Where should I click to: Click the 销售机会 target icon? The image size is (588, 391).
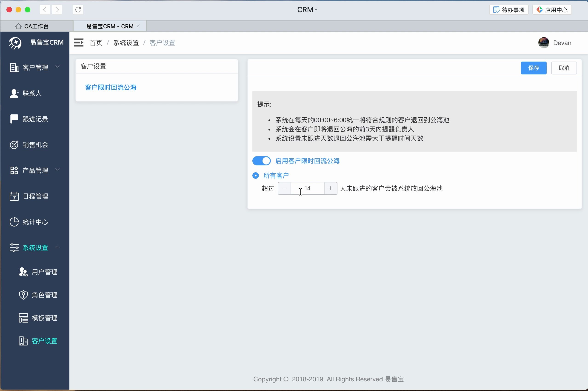[14, 145]
